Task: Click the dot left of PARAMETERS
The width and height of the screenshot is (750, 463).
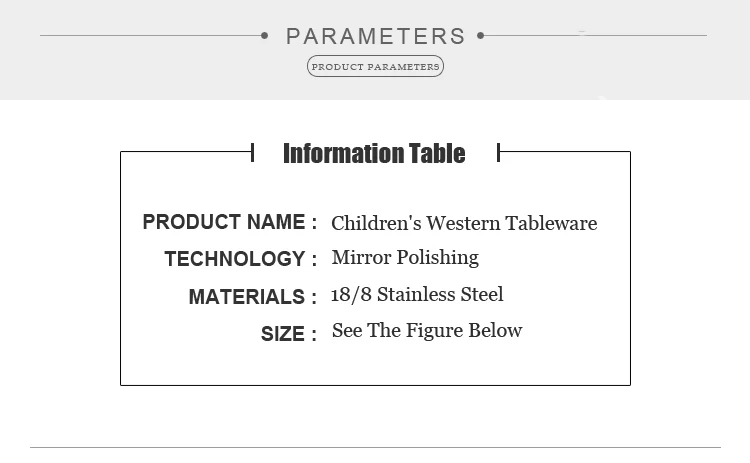Action: point(264,36)
